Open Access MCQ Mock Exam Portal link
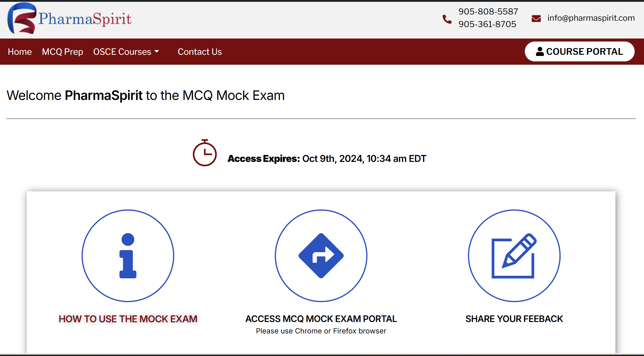 coord(321,319)
